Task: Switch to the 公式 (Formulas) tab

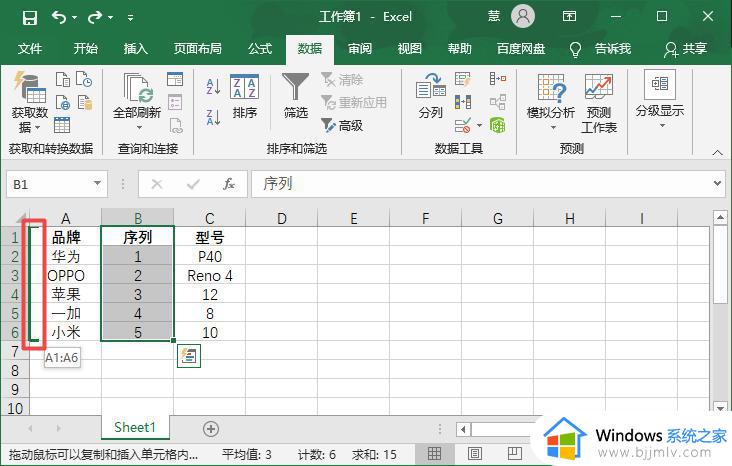Action: [260, 49]
